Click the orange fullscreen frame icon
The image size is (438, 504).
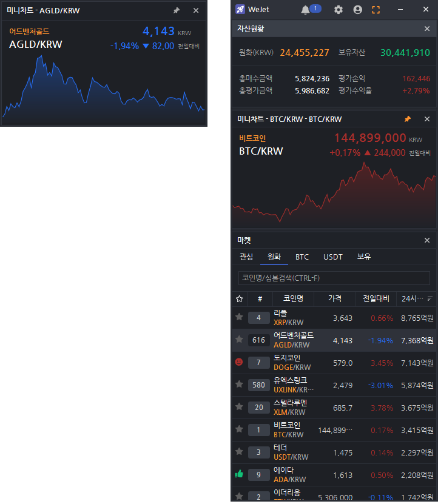[376, 10]
